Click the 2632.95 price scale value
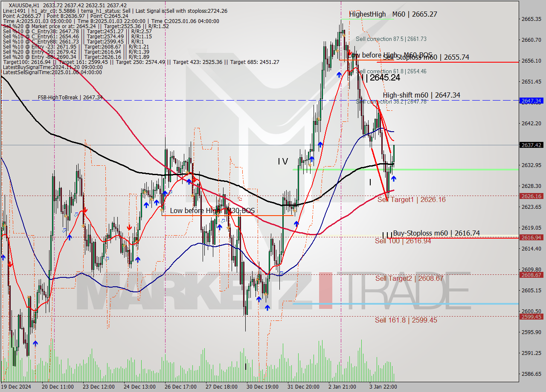This screenshot has height=392, width=546. (x=531, y=165)
